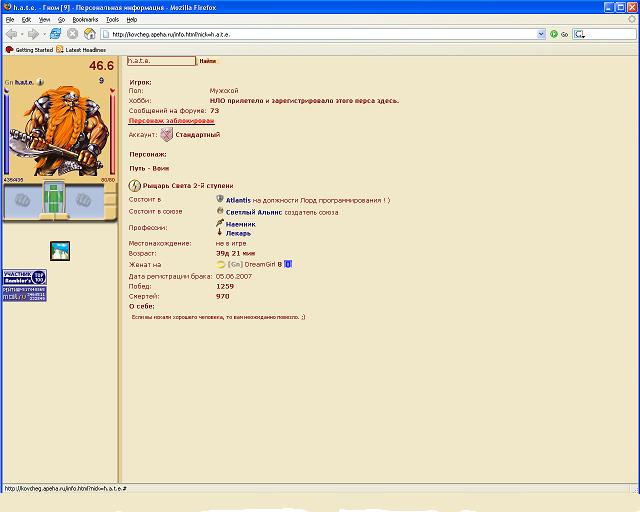Open the Latest Headlines feed bookmark
640x512 pixels.
click(81, 49)
